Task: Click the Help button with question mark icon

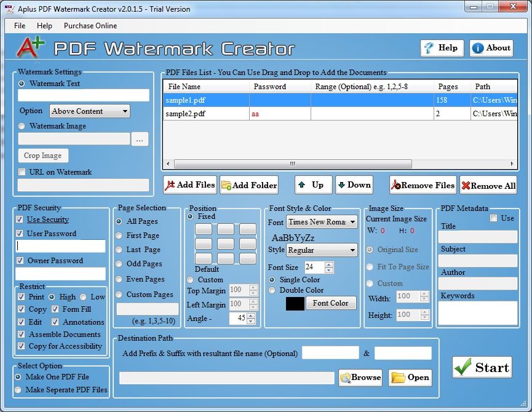Action: pos(442,48)
